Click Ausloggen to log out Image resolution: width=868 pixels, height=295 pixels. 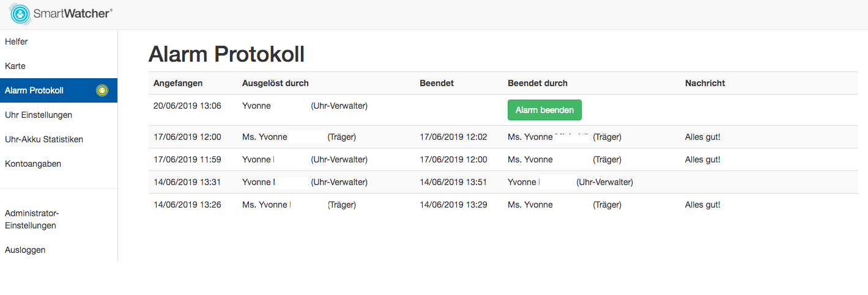coord(59,250)
